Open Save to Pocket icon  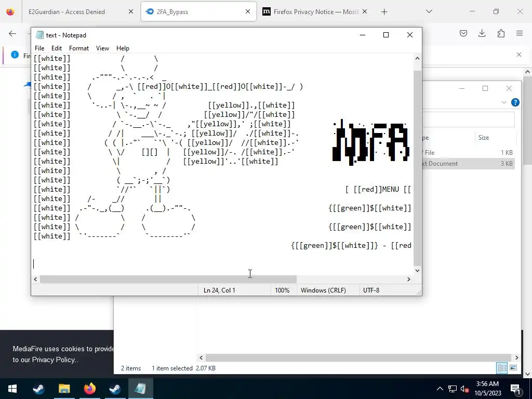[x=463, y=33]
